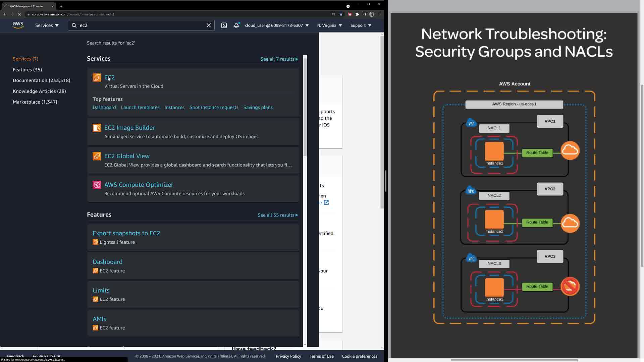Viewport: 644px width, 362px height.
Task: Open the Launch templates link
Action: pos(140,108)
